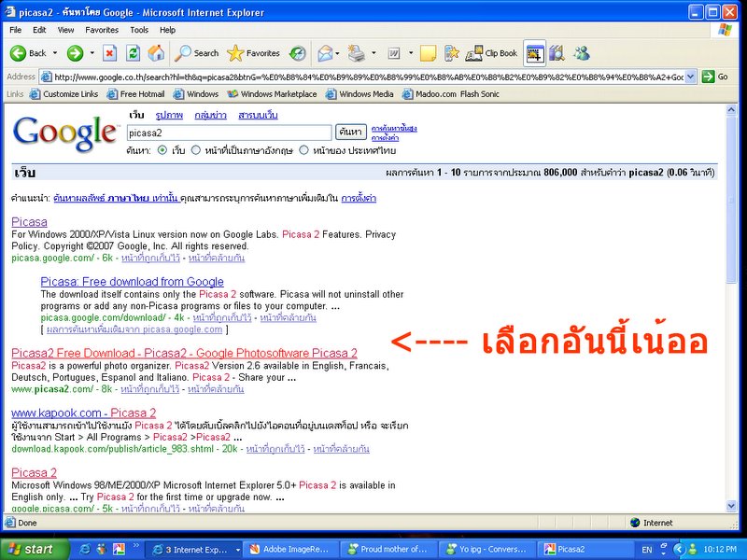Screen dimensions: 747x560
Task: Expand the hidden tray icons arrow
Action: click(679, 550)
